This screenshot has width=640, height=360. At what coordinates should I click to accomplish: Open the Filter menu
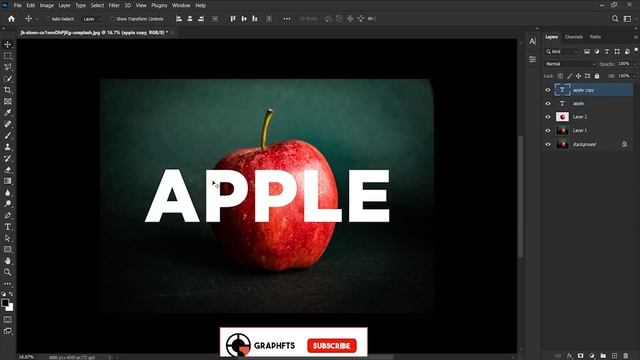(114, 5)
